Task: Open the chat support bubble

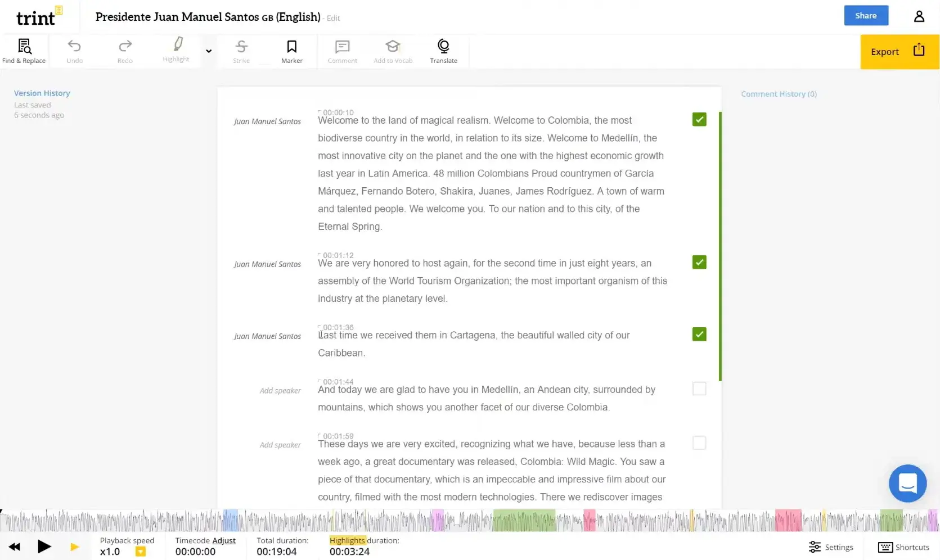Action: pos(907,484)
